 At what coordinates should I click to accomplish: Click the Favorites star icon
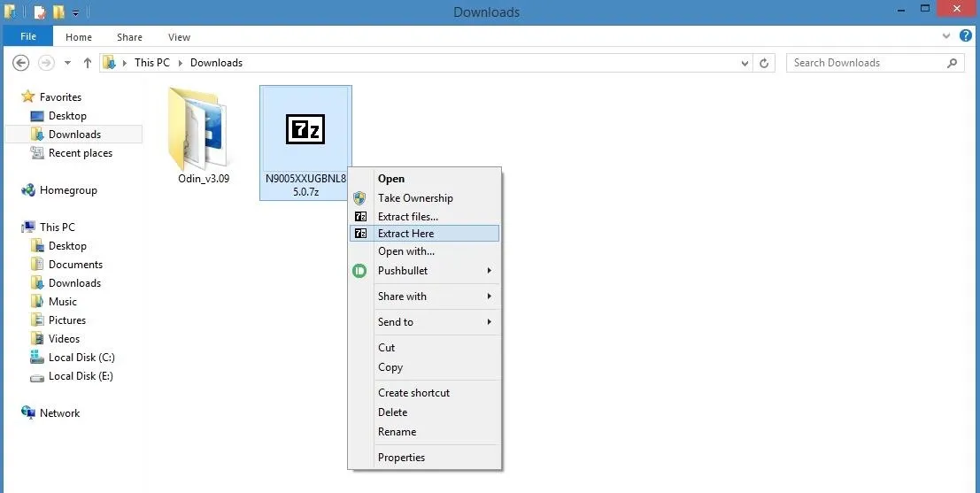click(28, 96)
